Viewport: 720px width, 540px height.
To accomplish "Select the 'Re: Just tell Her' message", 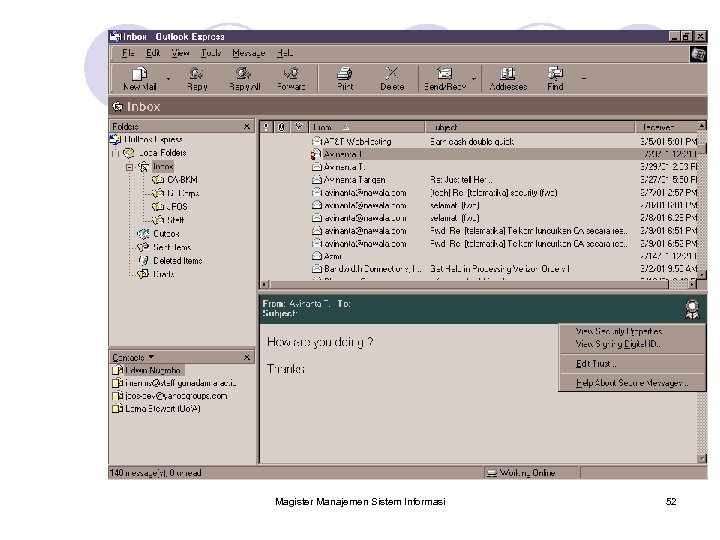I will coord(479,180).
